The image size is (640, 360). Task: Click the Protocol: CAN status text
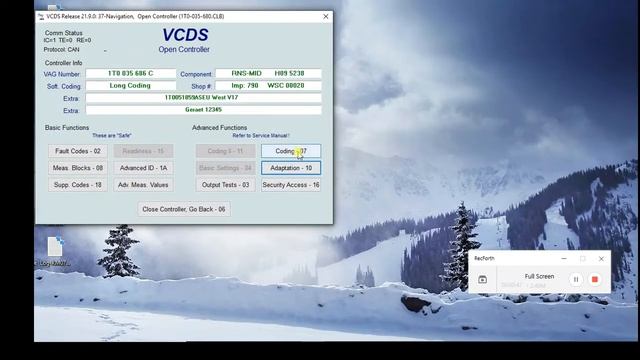62,50
